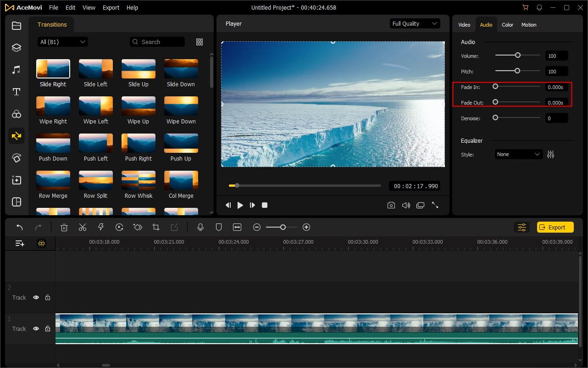Click the Split scissors tool

pos(83,227)
